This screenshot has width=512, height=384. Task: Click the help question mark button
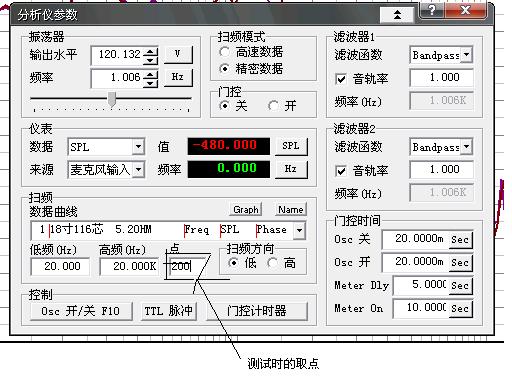pos(431,10)
